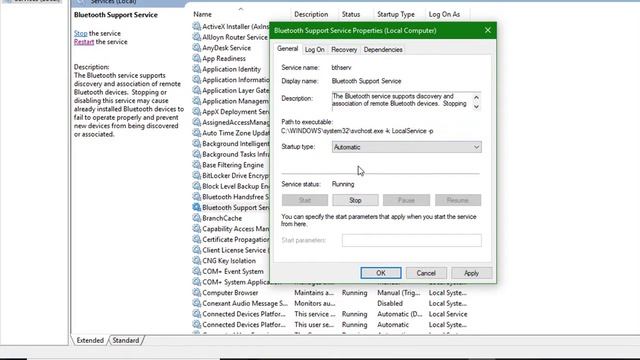Viewport: 640px width, 360px height.
Task: Click the Computer Browser gear icon
Action: tap(196, 293)
